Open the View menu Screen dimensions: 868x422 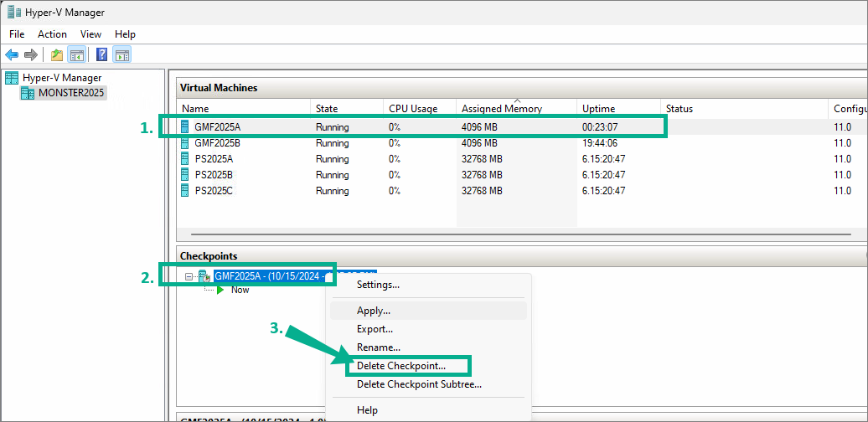click(x=90, y=34)
